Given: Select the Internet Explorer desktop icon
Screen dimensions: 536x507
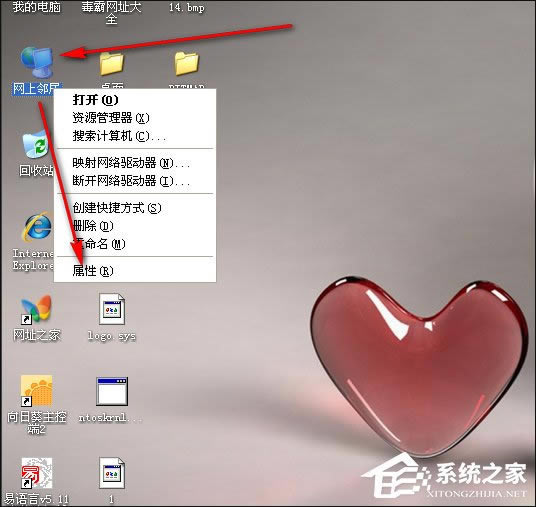Looking at the screenshot, I should [37, 227].
